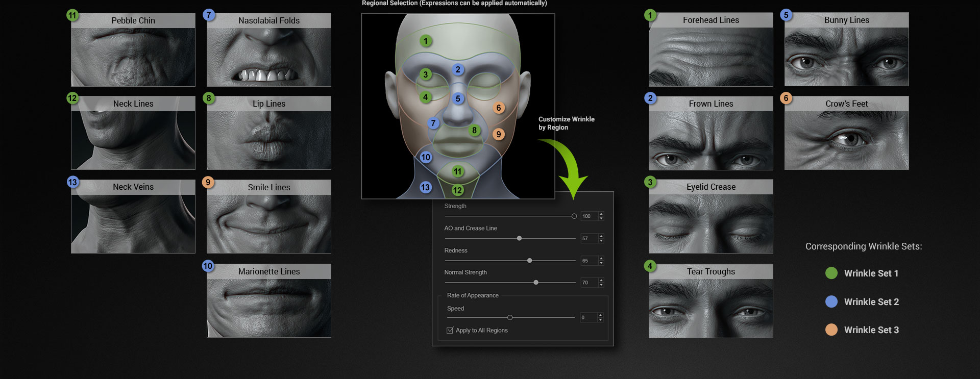Click the AO and Crease Line slider handle

point(519,238)
